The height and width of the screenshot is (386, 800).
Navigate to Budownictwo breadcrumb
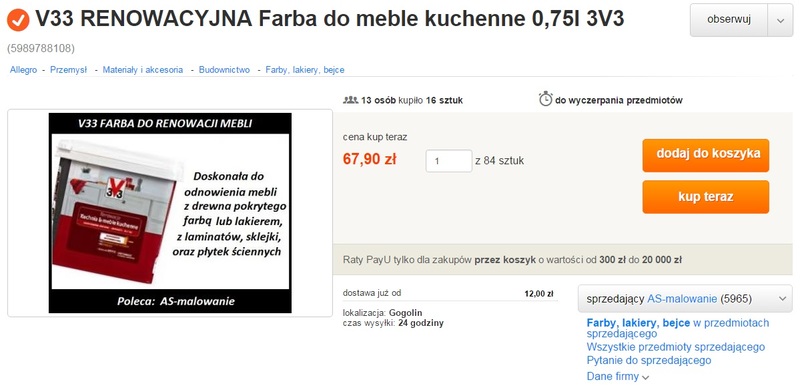click(x=224, y=70)
